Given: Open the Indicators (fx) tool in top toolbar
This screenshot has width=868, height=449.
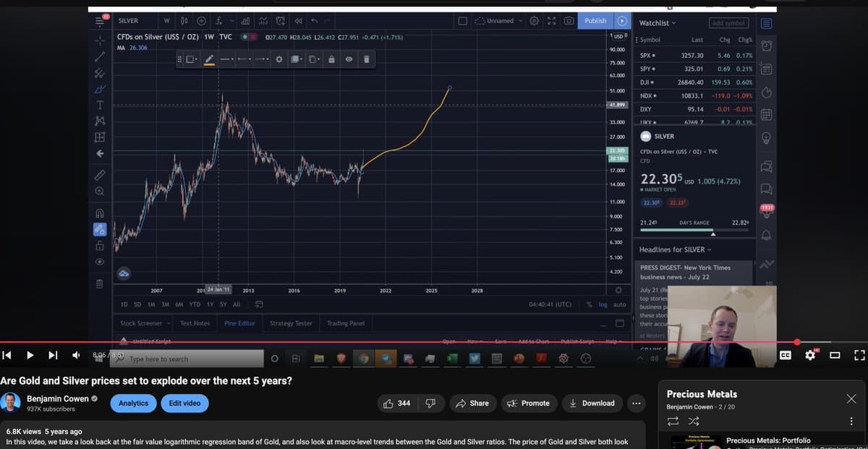Looking at the screenshot, I should tap(218, 20).
